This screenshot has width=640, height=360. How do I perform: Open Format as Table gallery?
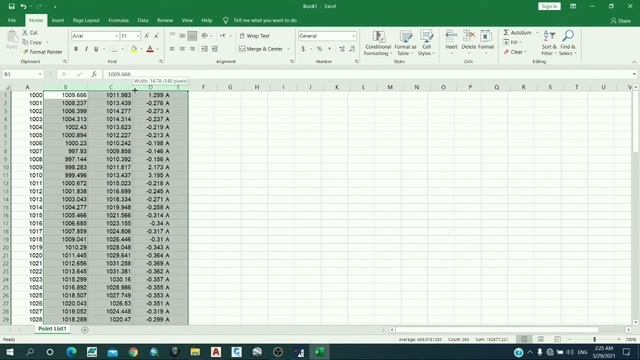405,43
